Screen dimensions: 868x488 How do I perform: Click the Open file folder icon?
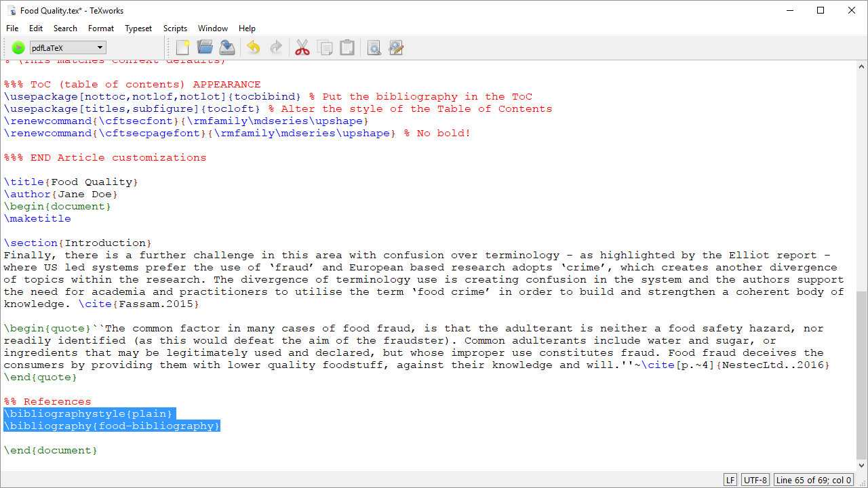[205, 47]
